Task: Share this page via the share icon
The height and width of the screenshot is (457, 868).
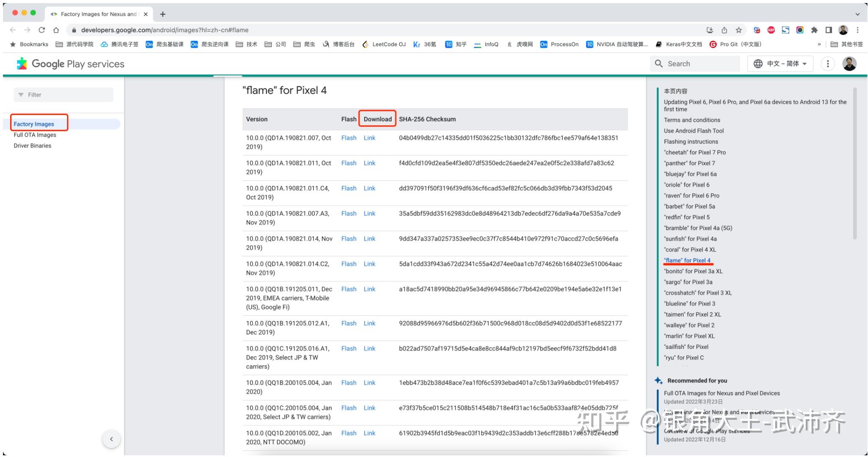Action: (x=724, y=30)
